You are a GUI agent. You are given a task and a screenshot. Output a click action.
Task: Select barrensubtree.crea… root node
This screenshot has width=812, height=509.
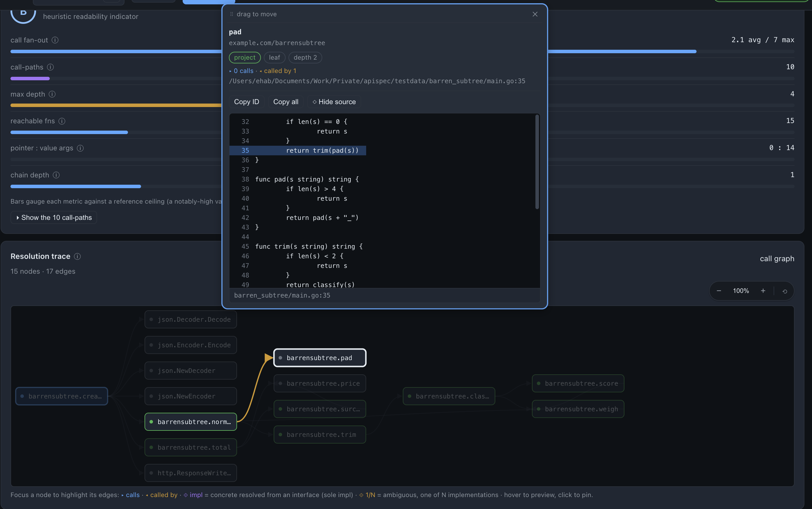coord(62,396)
